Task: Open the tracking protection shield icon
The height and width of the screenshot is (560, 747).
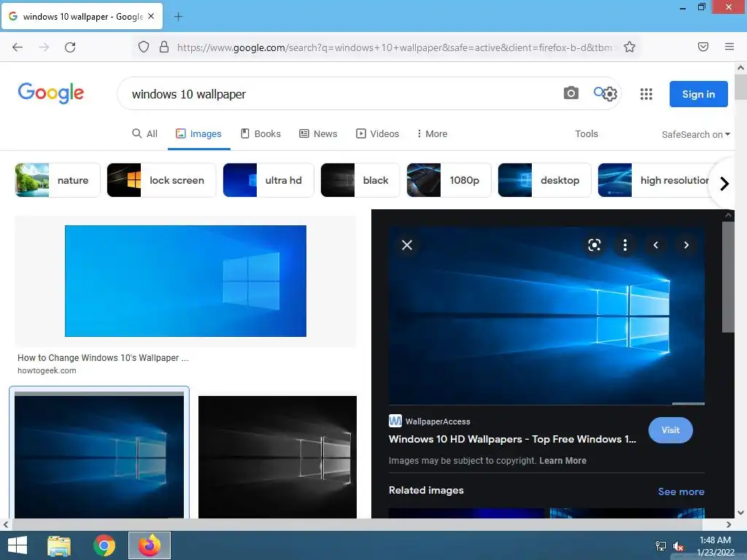Action: pos(144,47)
